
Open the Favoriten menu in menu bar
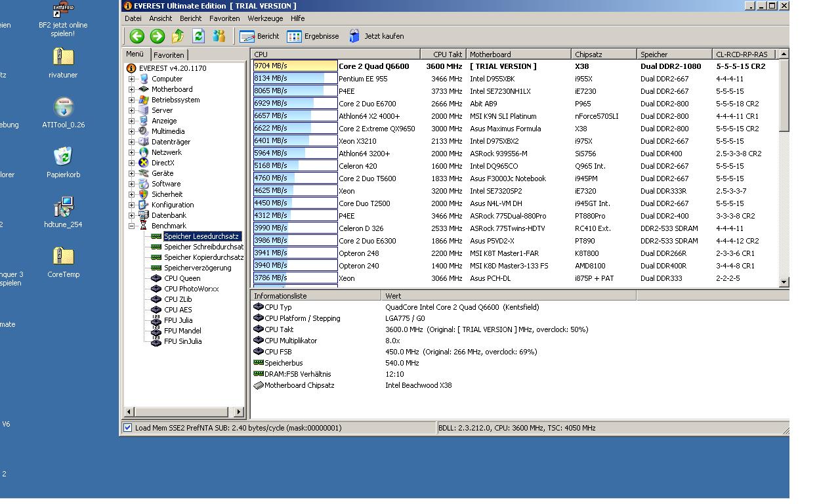tap(224, 18)
